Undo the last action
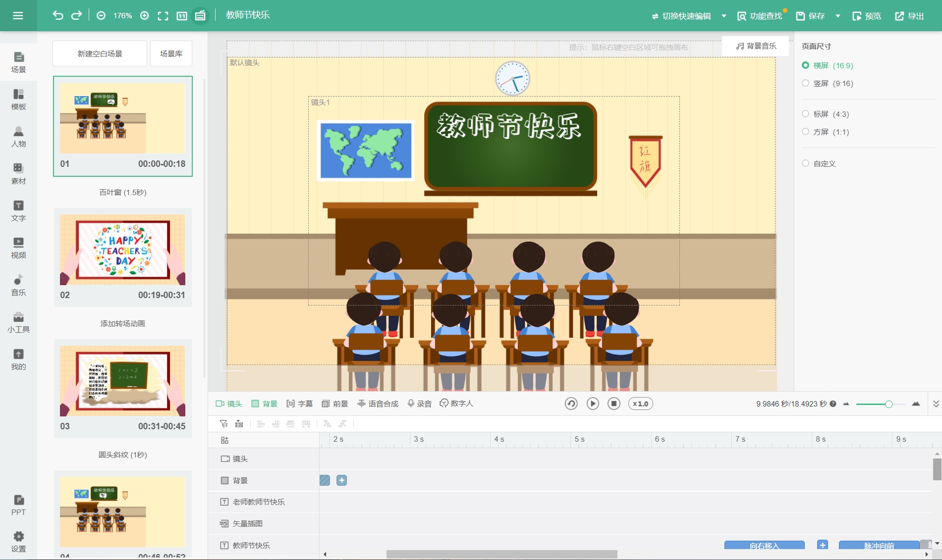Screen dimensions: 942x560 [58, 15]
